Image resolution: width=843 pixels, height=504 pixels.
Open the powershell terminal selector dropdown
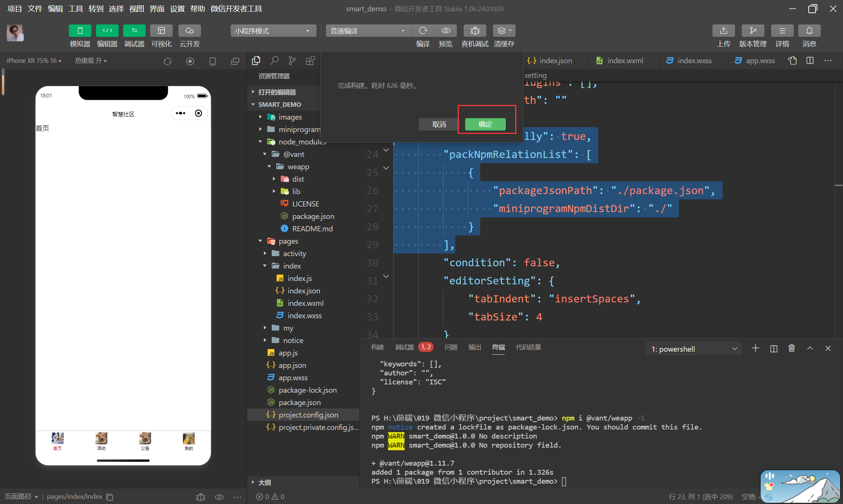pos(694,349)
